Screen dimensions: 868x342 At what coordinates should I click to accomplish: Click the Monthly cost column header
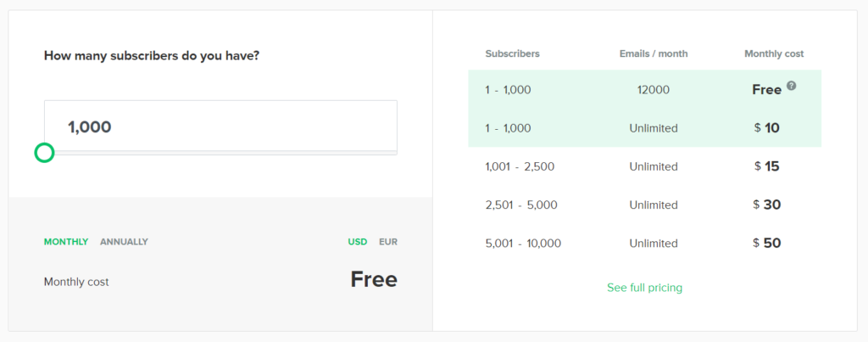tap(774, 53)
